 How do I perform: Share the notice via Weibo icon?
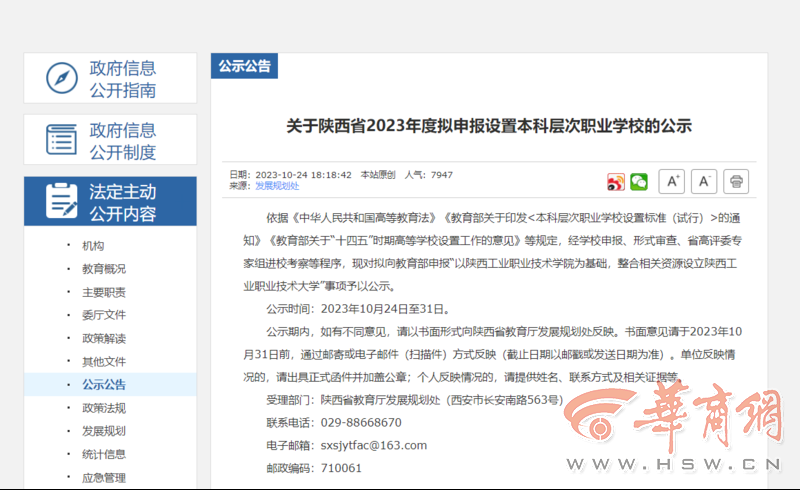tap(616, 182)
